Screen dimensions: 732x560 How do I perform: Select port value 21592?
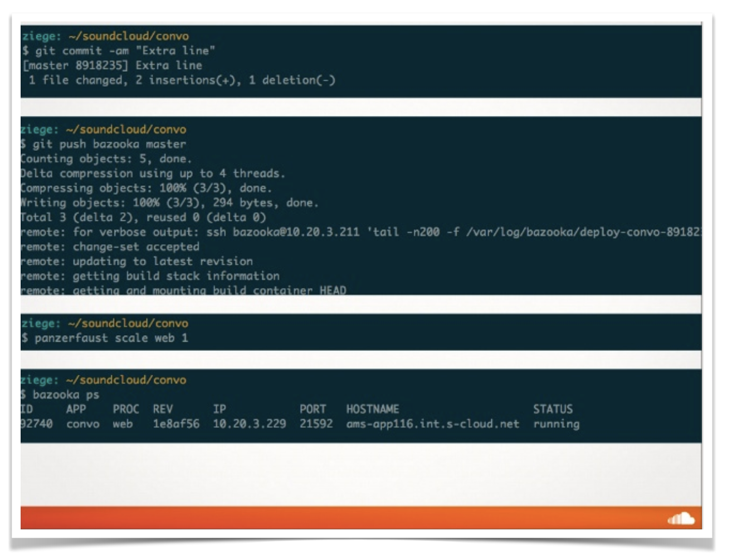coord(316,424)
